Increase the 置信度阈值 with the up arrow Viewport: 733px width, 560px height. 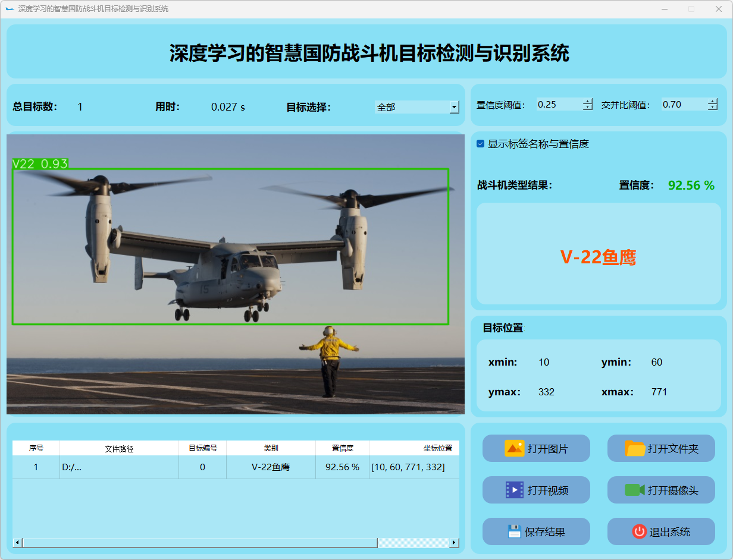click(x=588, y=101)
